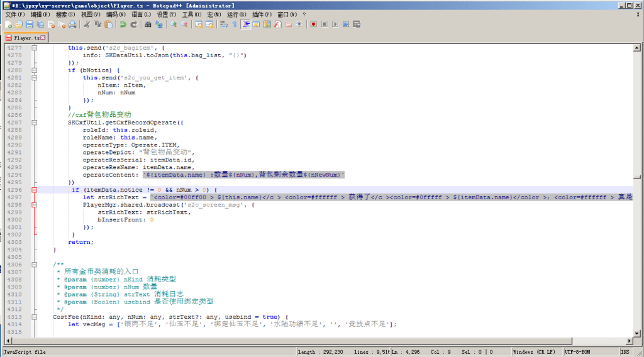Select the Player.ts tab
Screen dimensions: 644x357
[x=26, y=38]
